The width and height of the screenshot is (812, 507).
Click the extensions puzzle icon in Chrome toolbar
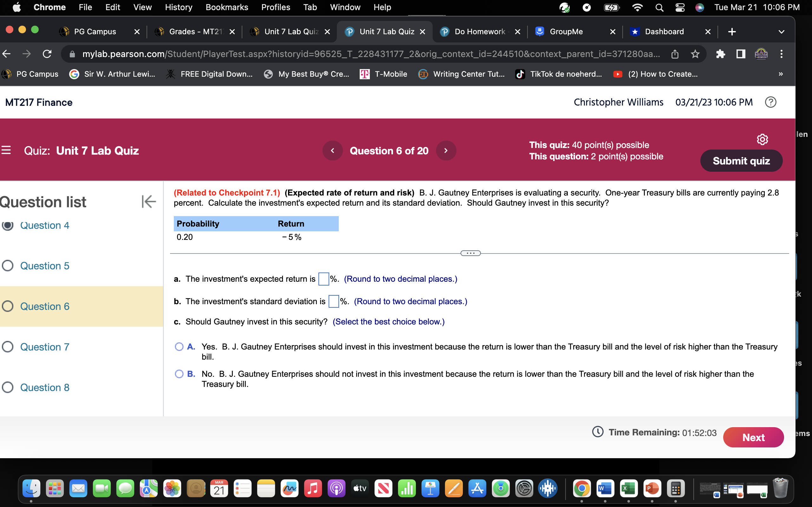[721, 54]
